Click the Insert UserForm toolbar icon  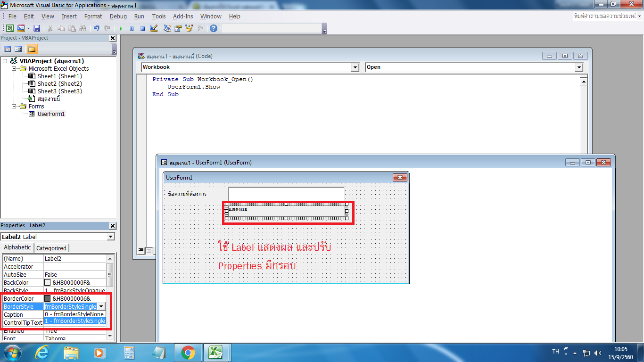(x=21, y=28)
